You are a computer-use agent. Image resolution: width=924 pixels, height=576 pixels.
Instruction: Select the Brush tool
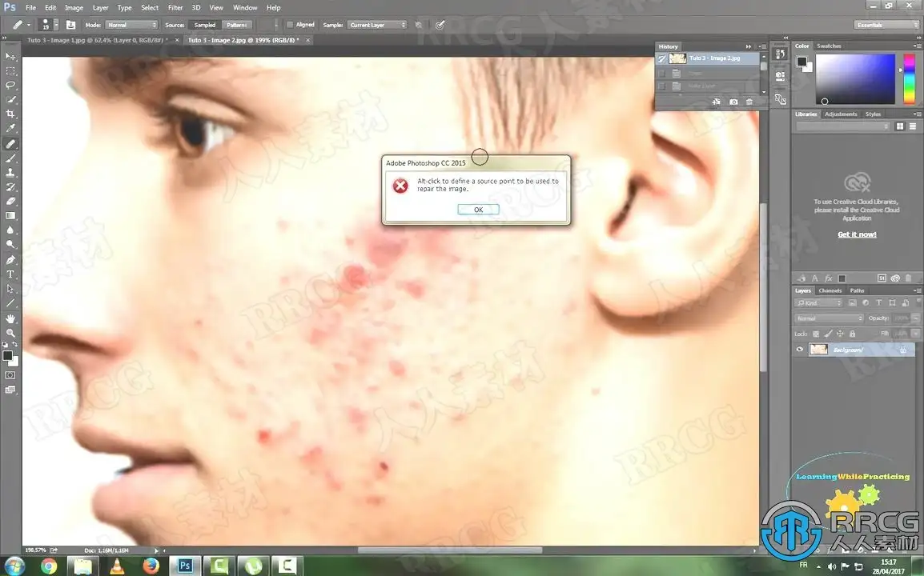pos(10,158)
